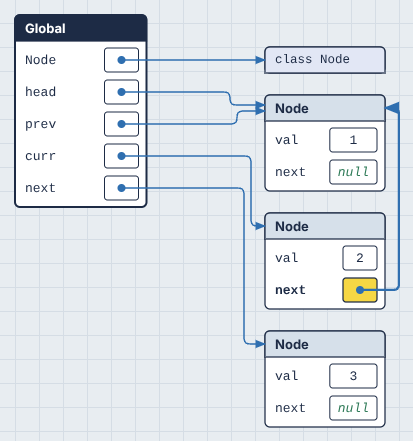Image resolution: width=413 pixels, height=441 pixels.
Task: Click the Global frame header
Action: (x=81, y=28)
